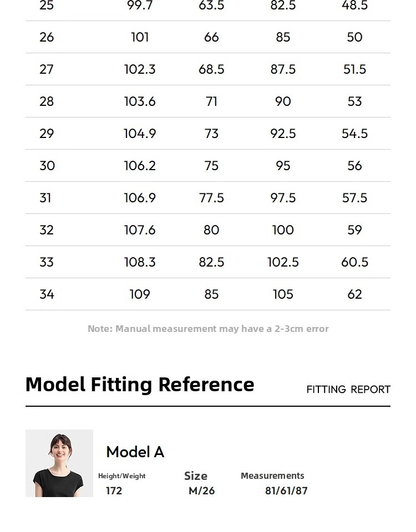Click the 81/61/87 measurements value
Viewport: 416px width, 532px height.
(x=286, y=490)
